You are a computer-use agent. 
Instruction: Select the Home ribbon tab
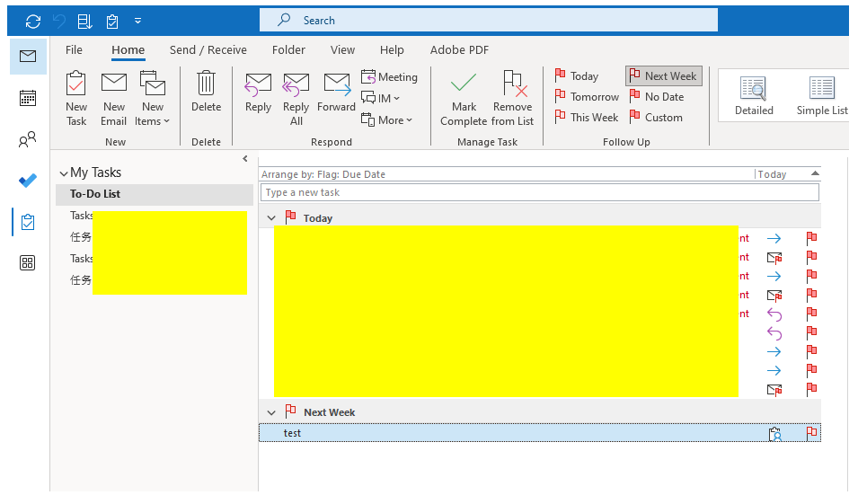click(128, 49)
